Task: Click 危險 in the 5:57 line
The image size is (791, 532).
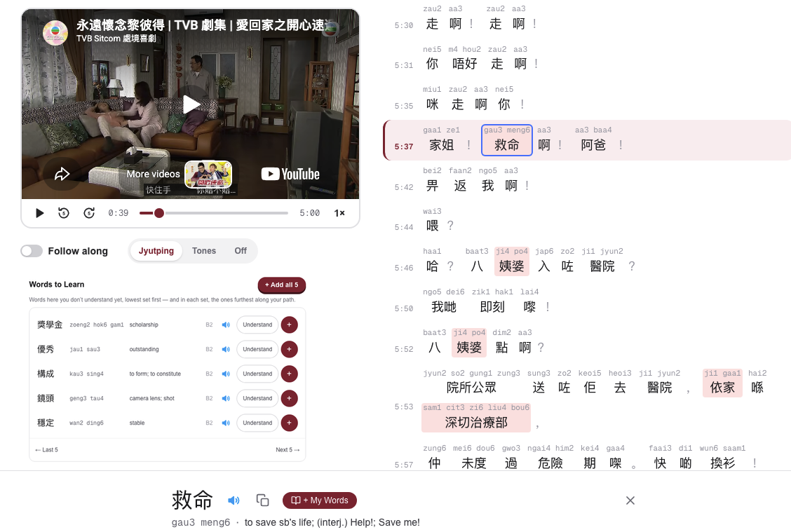Action: point(550,463)
